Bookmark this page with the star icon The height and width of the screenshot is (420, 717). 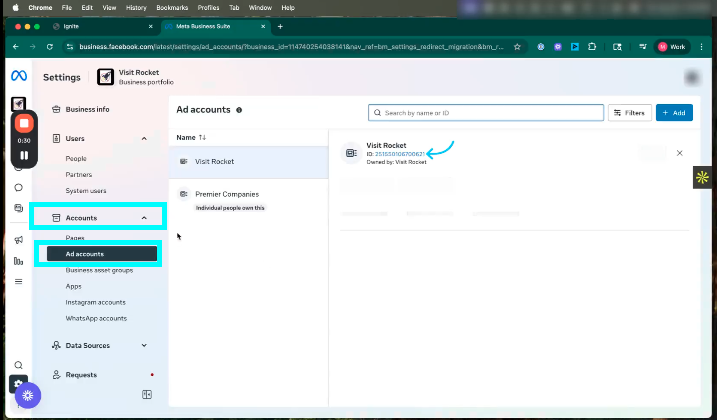click(518, 46)
